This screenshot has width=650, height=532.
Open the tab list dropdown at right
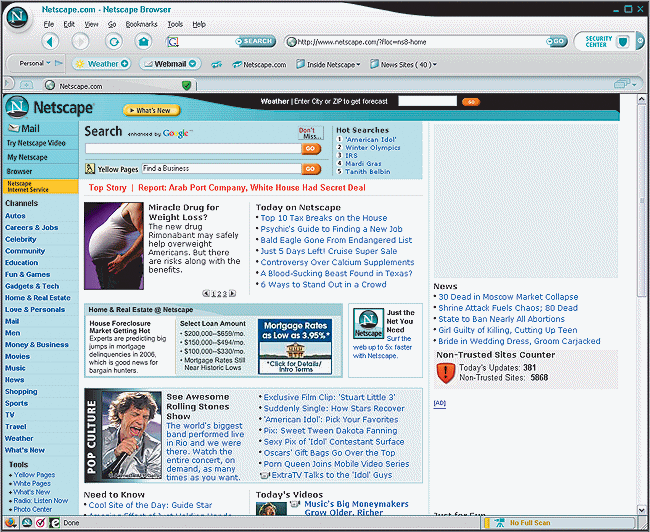pyautogui.click(x=625, y=84)
